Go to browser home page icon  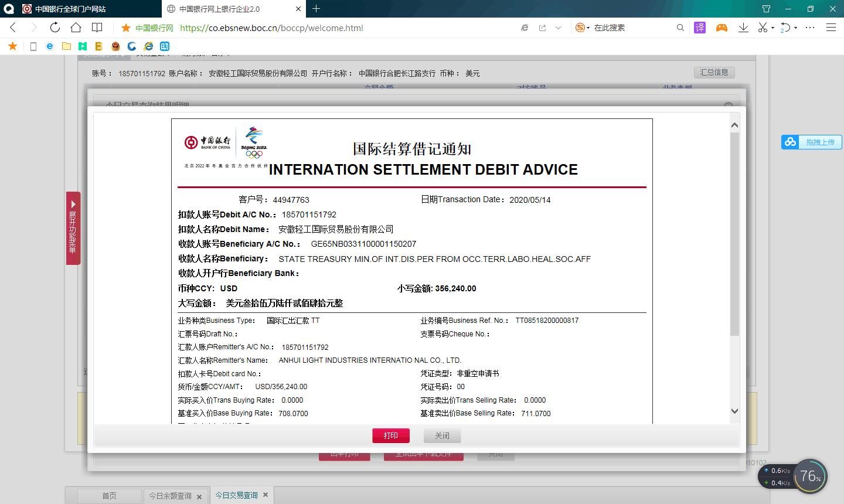[x=76, y=28]
